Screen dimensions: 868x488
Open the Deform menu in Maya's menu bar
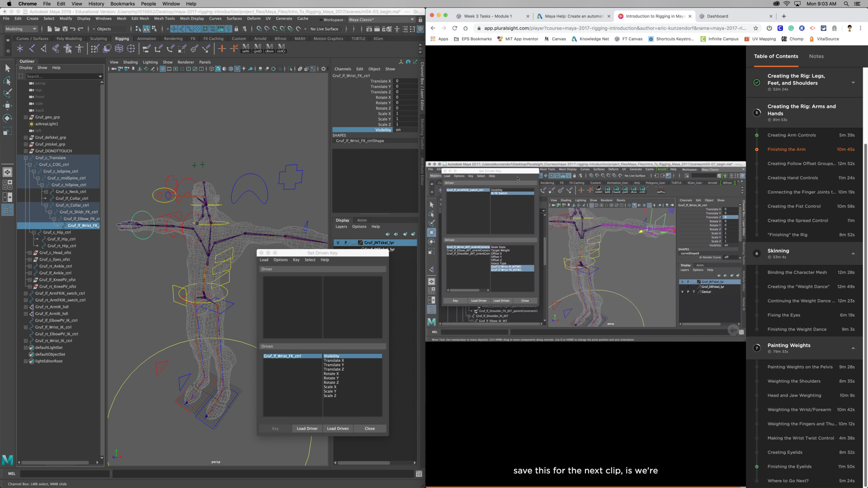pos(254,19)
